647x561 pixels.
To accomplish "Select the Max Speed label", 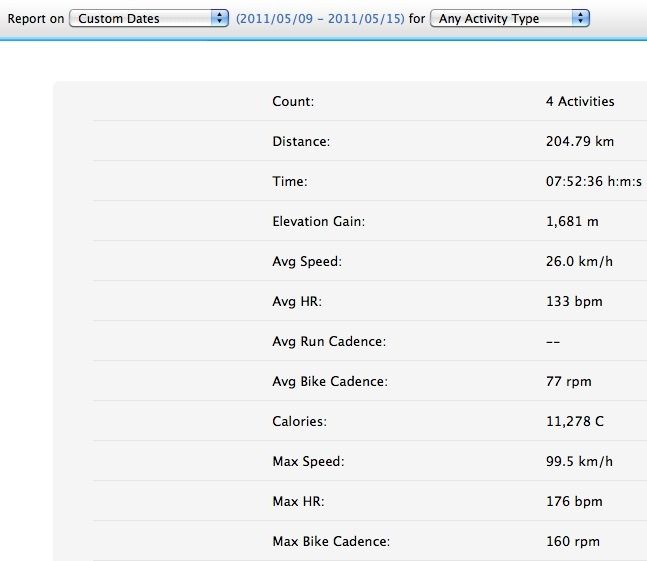I will [x=308, y=462].
